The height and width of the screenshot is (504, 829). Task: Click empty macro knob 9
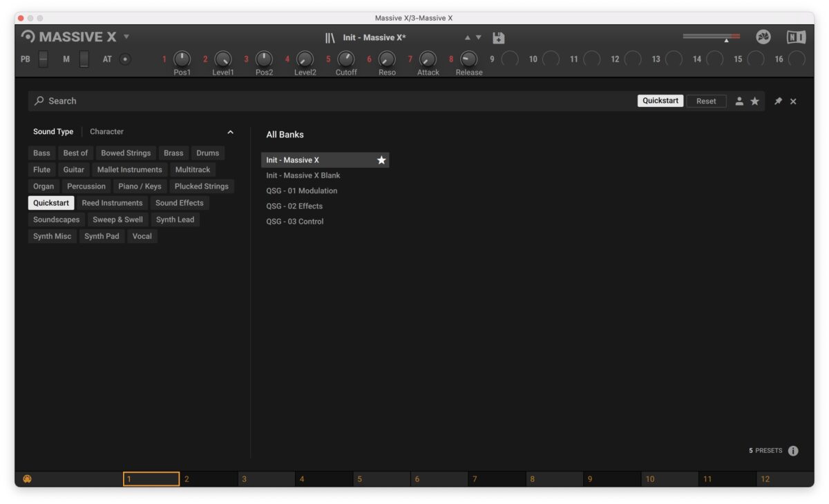(510, 59)
